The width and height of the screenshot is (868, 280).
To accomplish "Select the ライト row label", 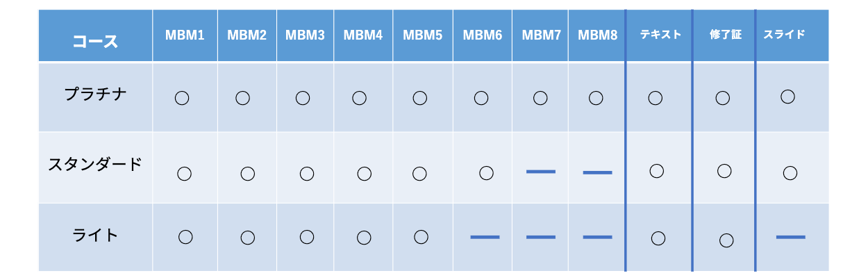I will pyautogui.click(x=95, y=235).
